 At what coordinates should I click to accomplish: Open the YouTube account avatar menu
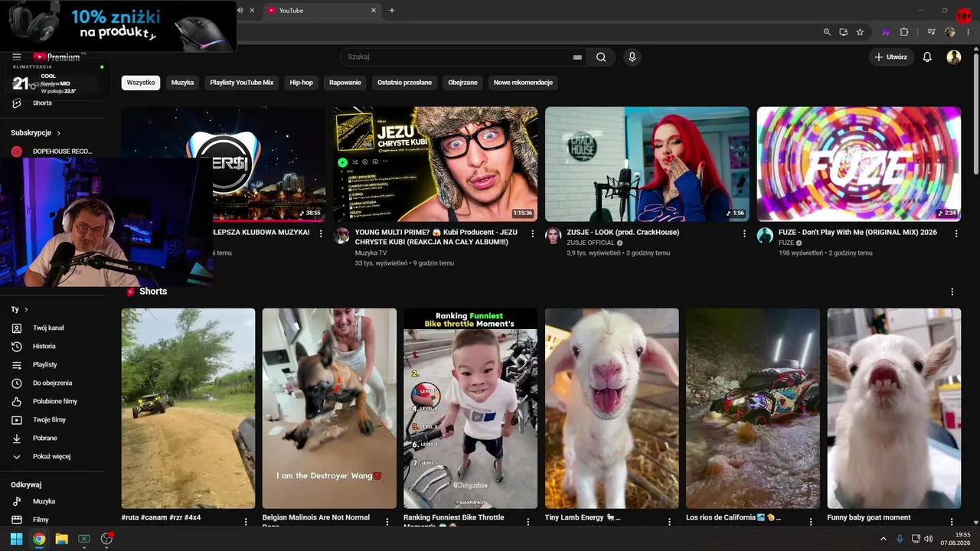point(954,57)
